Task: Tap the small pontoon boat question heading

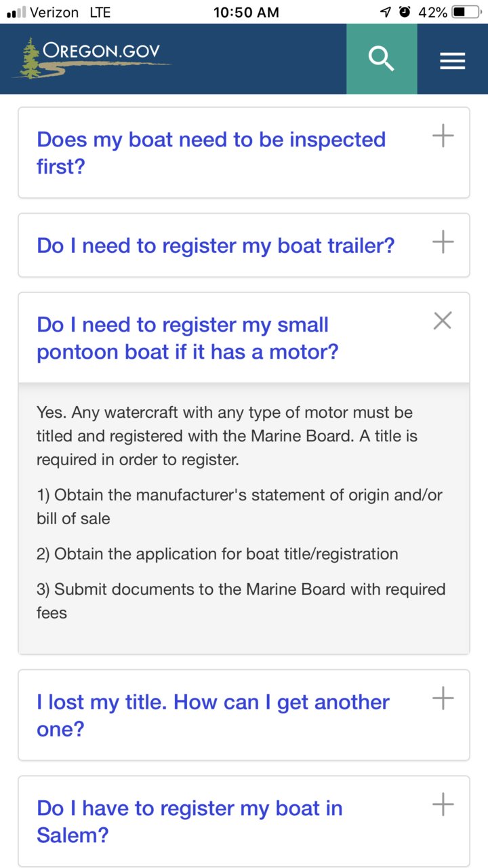Action: pos(187,338)
